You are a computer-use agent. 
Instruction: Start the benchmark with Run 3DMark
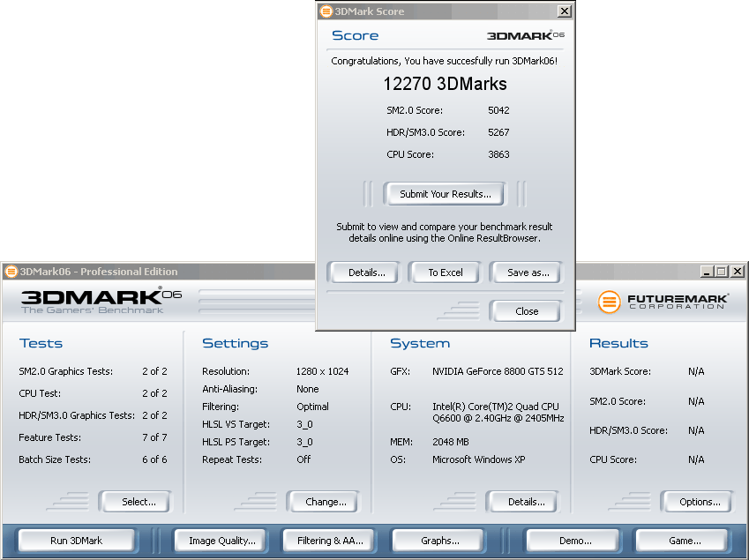click(77, 541)
